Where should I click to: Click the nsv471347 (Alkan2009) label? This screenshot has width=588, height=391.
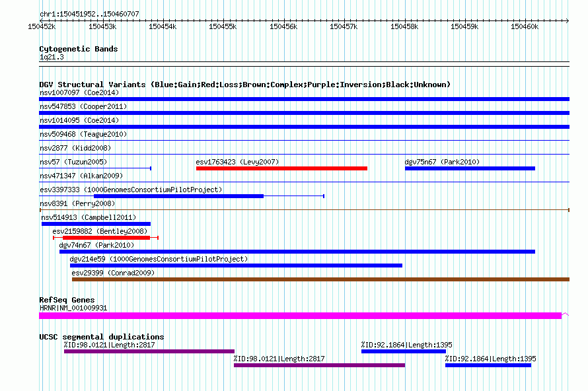pyautogui.click(x=81, y=176)
